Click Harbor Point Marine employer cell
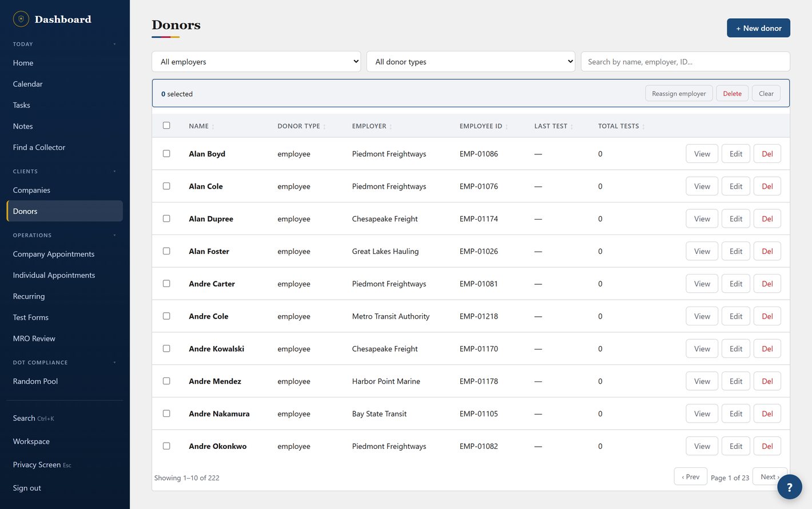 [386, 381]
